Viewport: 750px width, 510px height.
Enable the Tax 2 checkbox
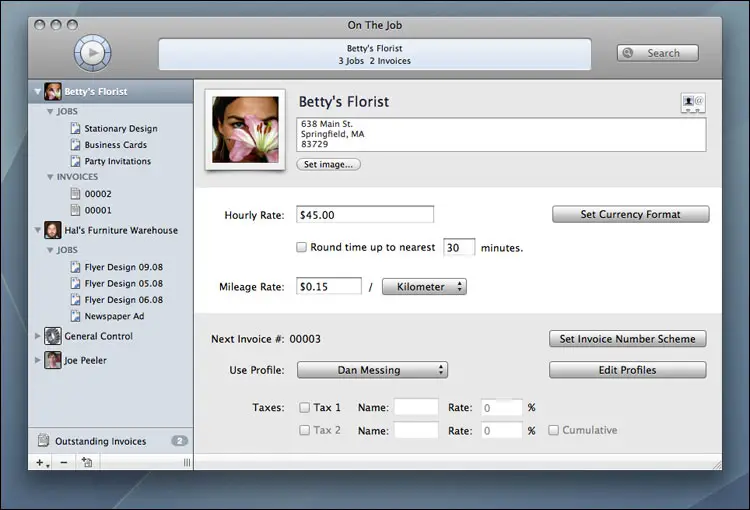tap(304, 430)
